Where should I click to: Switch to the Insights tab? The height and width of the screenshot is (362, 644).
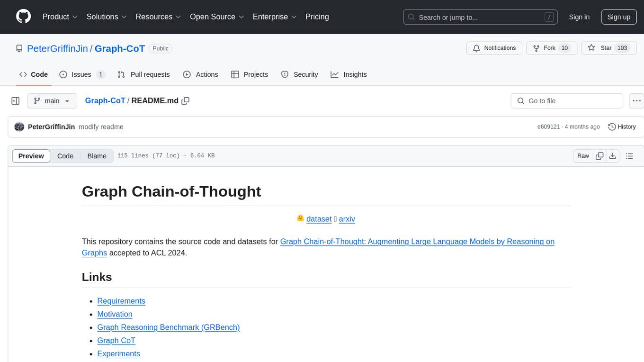click(x=349, y=74)
